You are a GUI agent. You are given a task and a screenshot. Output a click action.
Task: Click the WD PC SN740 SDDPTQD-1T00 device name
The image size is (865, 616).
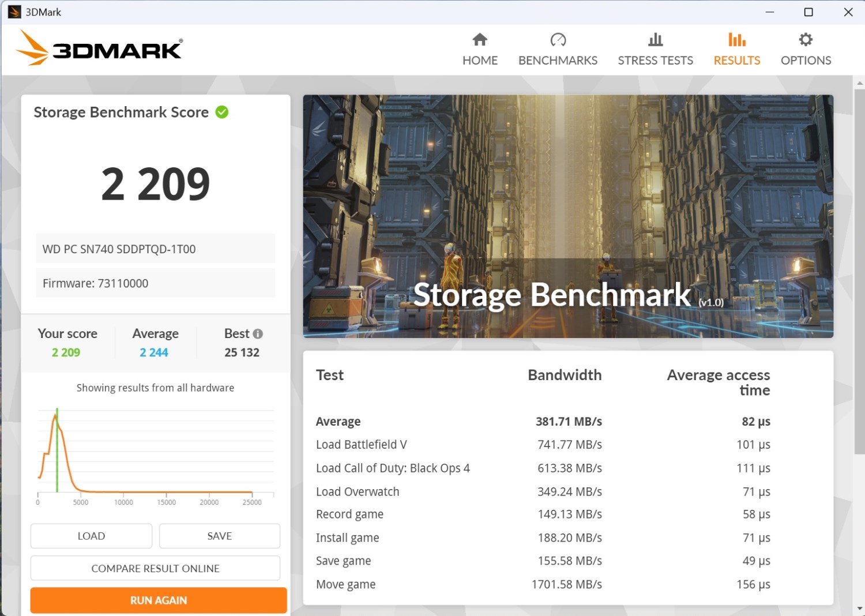(x=156, y=249)
